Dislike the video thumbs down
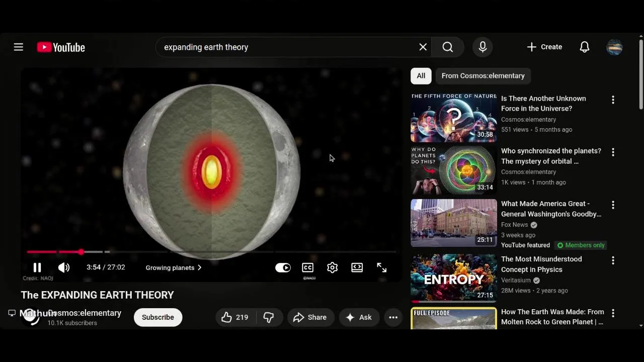Viewport: 644px width, 362px height. coord(269,317)
